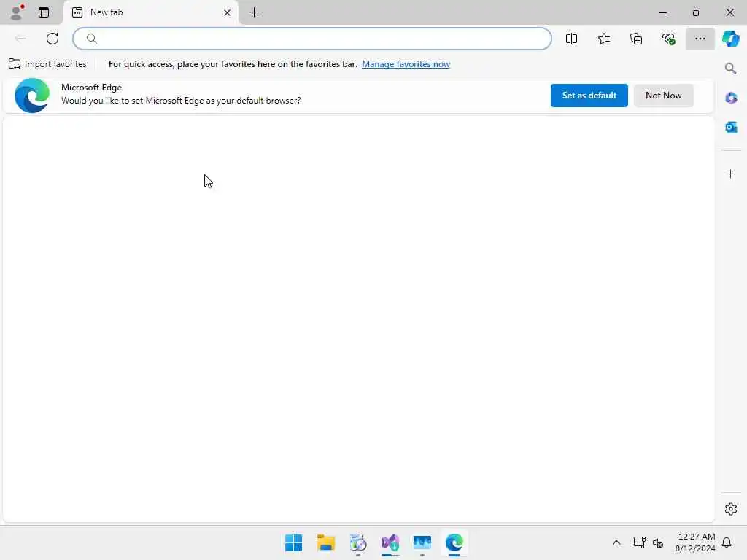
Task: Open the Favorites star icon
Action: click(603, 39)
